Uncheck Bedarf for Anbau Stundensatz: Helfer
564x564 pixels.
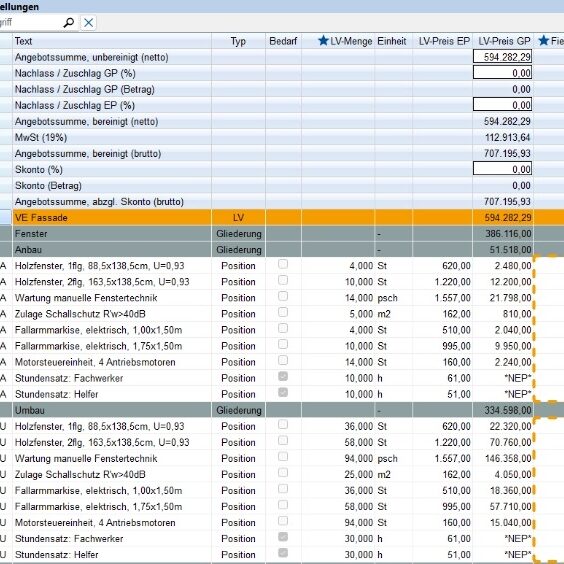click(283, 392)
